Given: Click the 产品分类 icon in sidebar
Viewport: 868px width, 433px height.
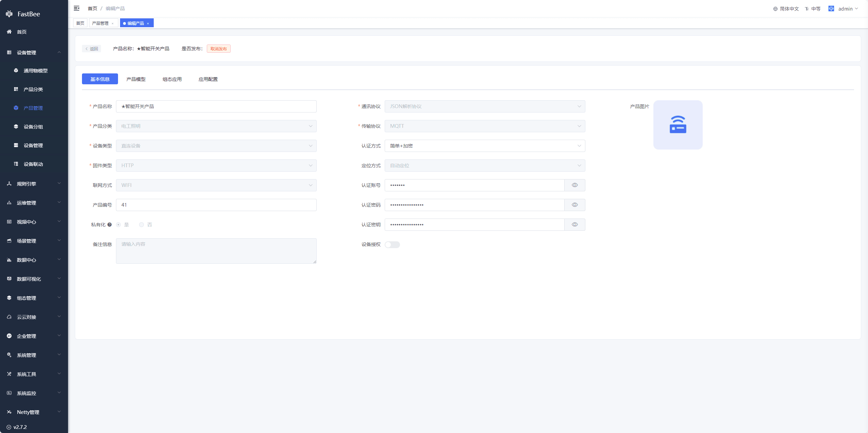Looking at the screenshot, I should click(x=16, y=89).
